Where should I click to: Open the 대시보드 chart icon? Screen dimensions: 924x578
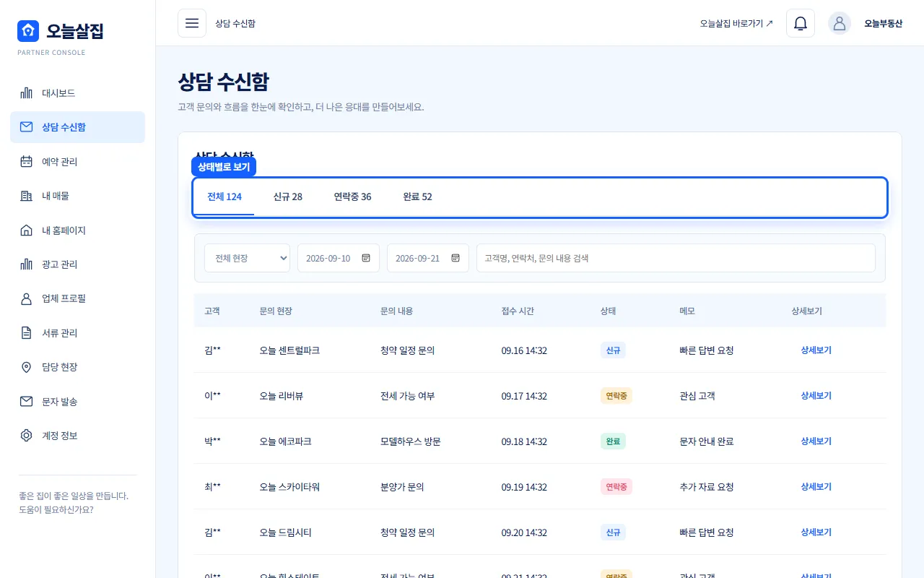click(x=27, y=93)
